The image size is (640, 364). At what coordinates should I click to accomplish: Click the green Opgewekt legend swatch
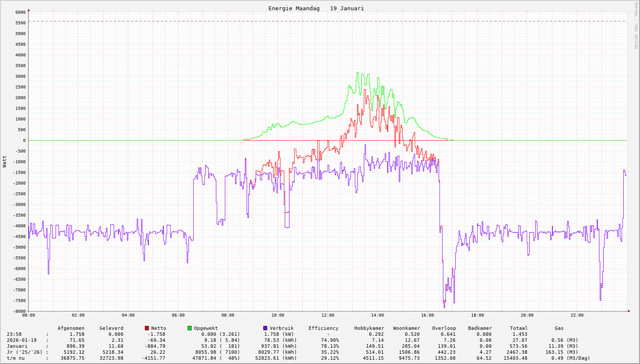189,328
